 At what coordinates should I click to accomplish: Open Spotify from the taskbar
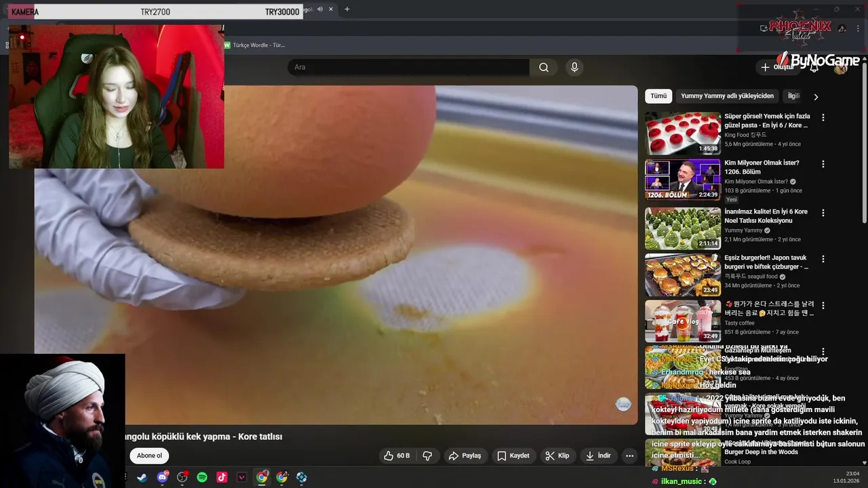pos(202,477)
